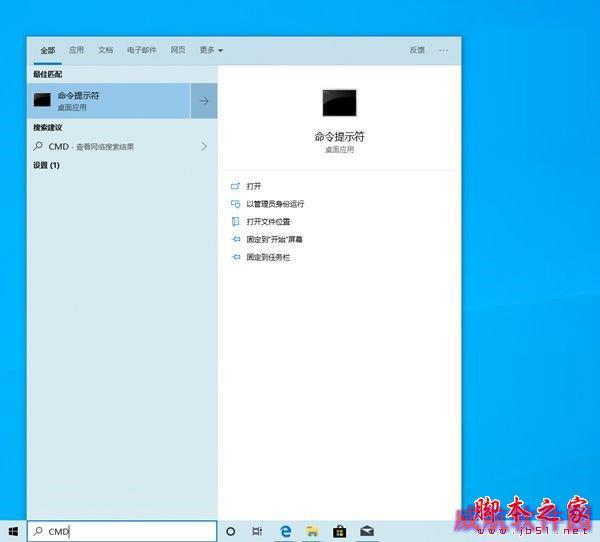The height and width of the screenshot is (542, 600).
Task: Launch Microsoft Edge from the taskbar
Action: click(x=285, y=531)
